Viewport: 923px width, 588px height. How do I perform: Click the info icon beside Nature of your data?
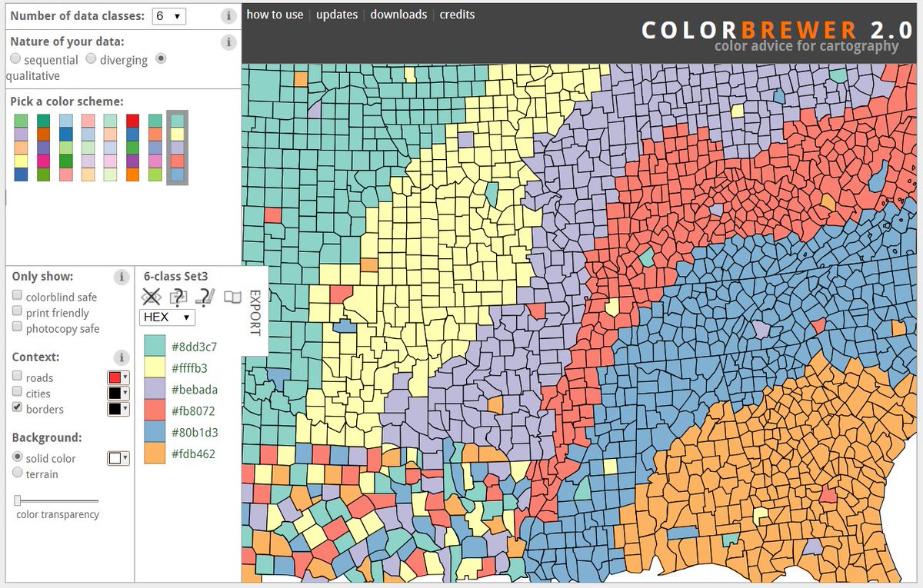(228, 42)
